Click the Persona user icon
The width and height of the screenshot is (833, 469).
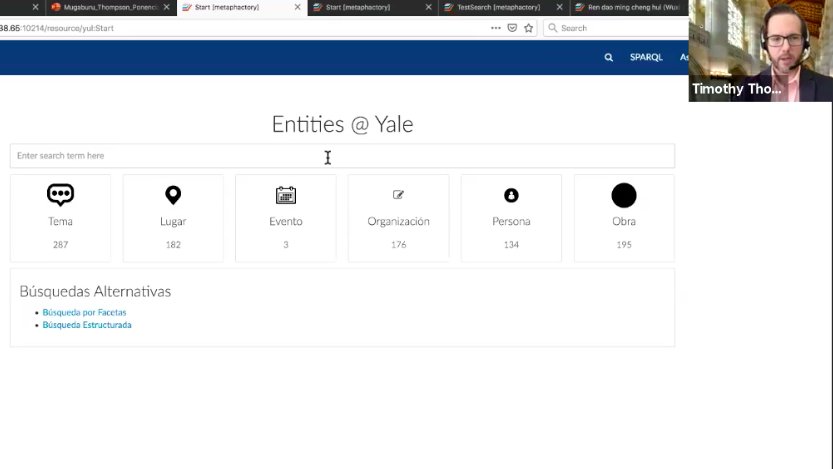[511, 195]
